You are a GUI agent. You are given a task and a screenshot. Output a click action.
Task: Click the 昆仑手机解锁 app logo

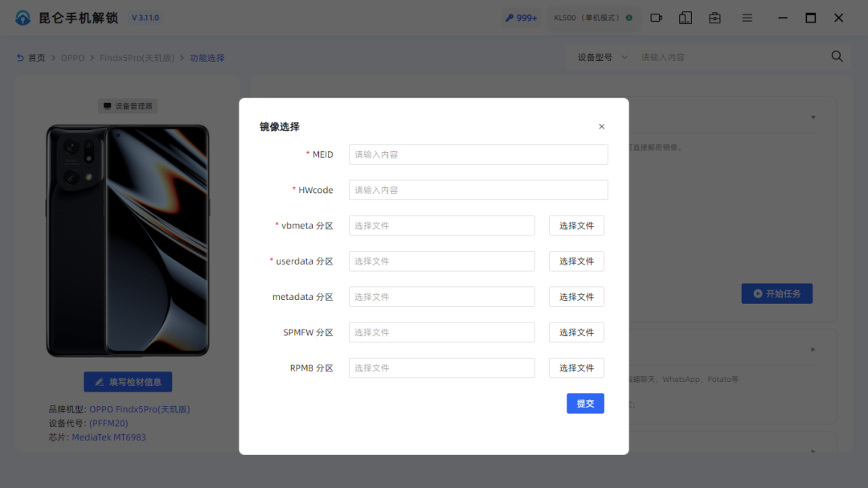click(23, 18)
